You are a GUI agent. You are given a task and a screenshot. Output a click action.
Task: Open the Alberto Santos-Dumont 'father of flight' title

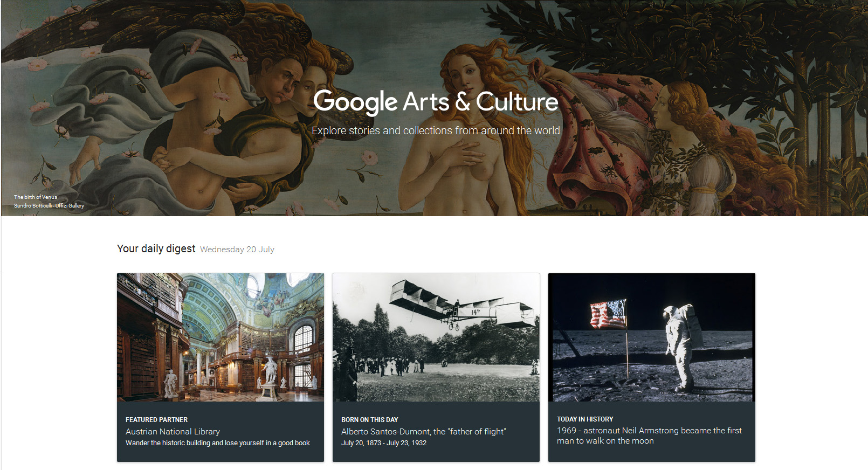tap(423, 432)
